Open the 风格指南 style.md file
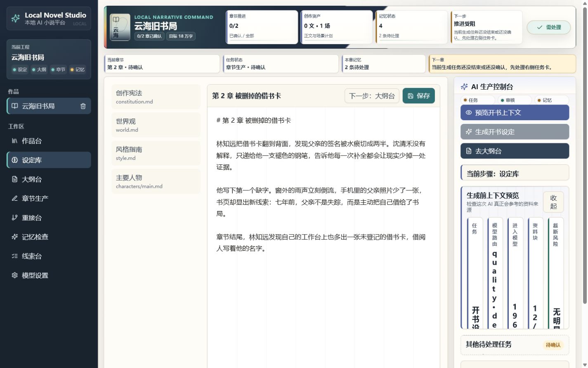588x368 pixels. point(156,153)
